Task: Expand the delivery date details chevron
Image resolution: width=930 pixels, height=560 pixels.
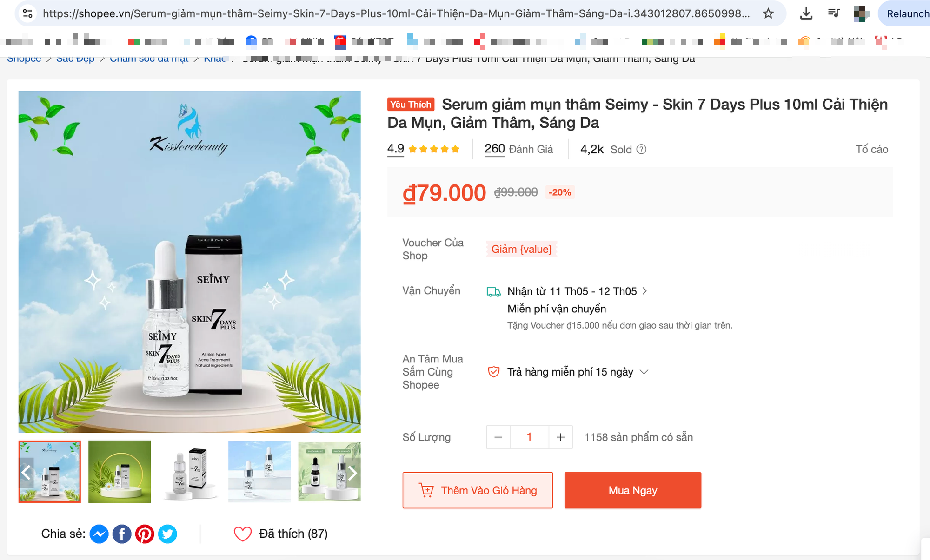Action: pyautogui.click(x=645, y=291)
